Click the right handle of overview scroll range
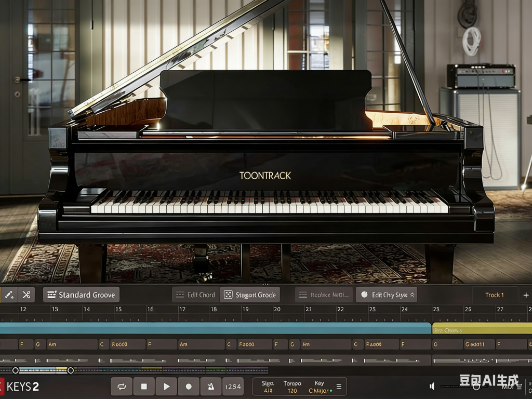Image resolution: width=532 pixels, height=399 pixels. 71,370
